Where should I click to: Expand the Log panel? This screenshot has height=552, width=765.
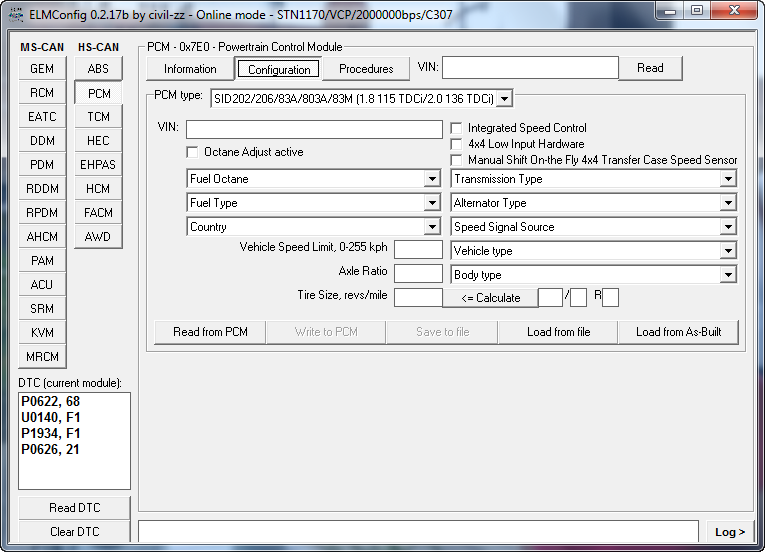click(729, 532)
